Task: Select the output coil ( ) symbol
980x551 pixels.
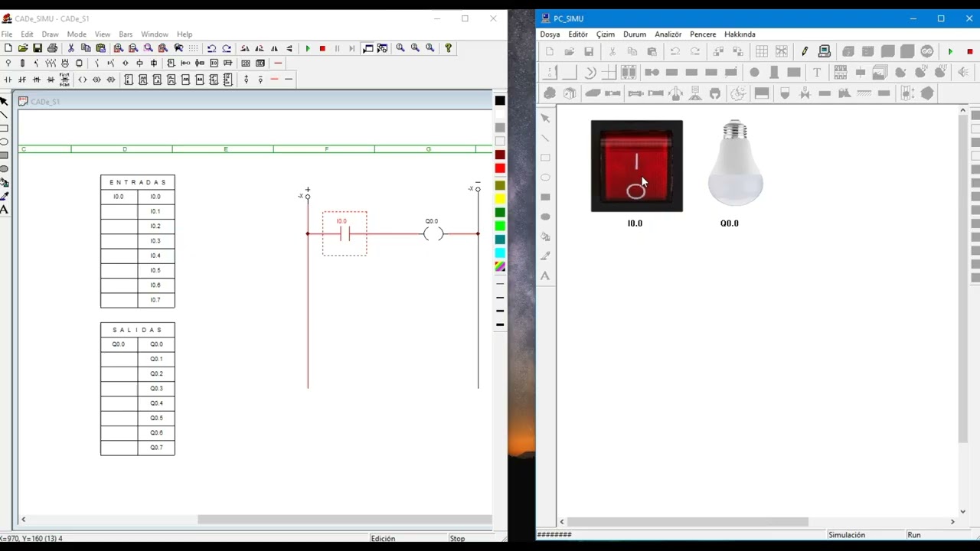Action: point(82,80)
